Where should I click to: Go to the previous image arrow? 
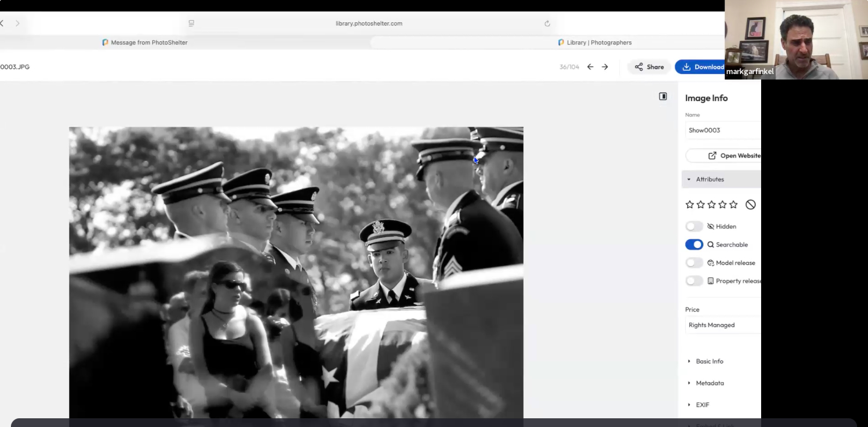point(590,67)
